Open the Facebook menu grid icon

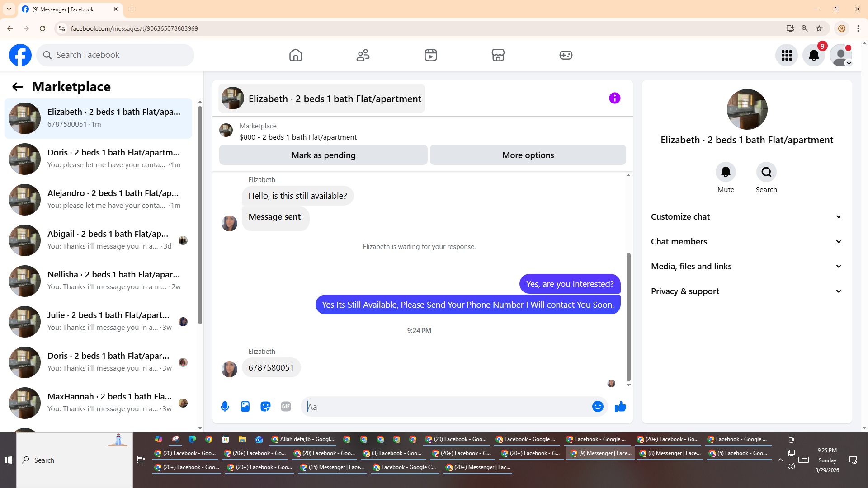[787, 55]
